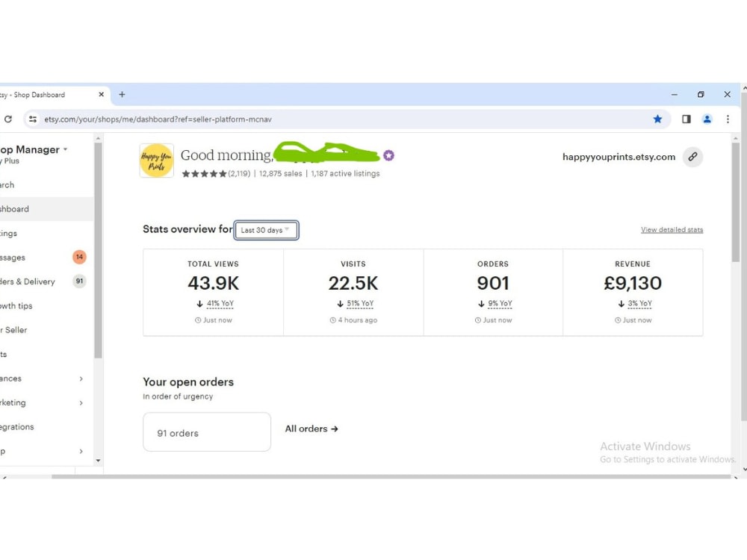
Task: Click View detailed stats link
Action: [672, 229]
